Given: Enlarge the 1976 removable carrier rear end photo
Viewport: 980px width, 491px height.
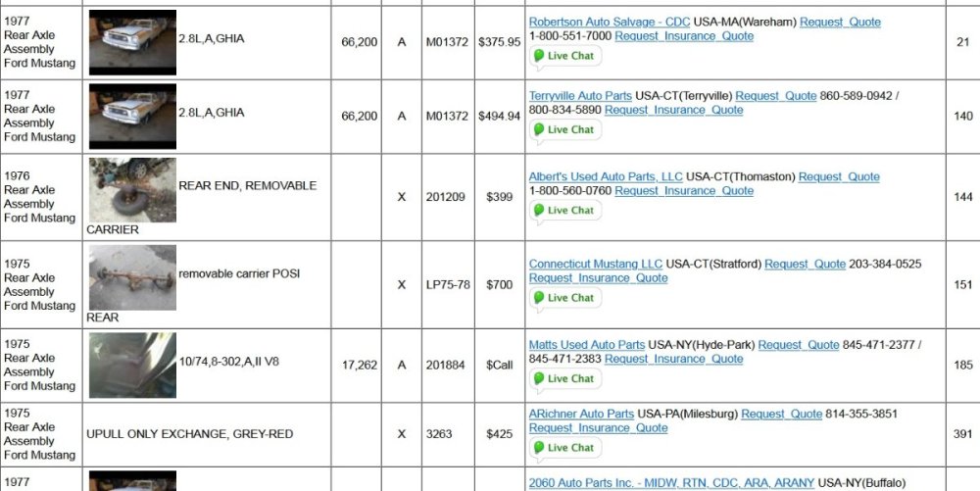Looking at the screenshot, I should pos(132,190).
